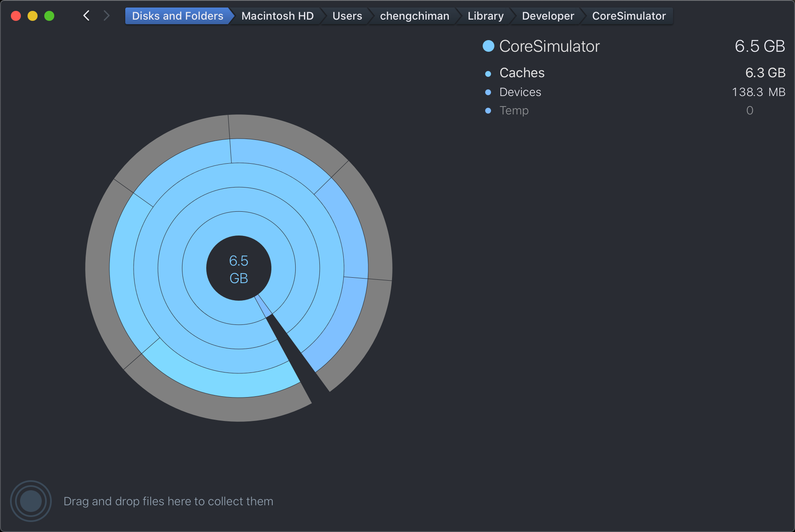Click the blue dot beside CoreSimulator heading
This screenshot has width=795, height=532.
[x=488, y=46]
